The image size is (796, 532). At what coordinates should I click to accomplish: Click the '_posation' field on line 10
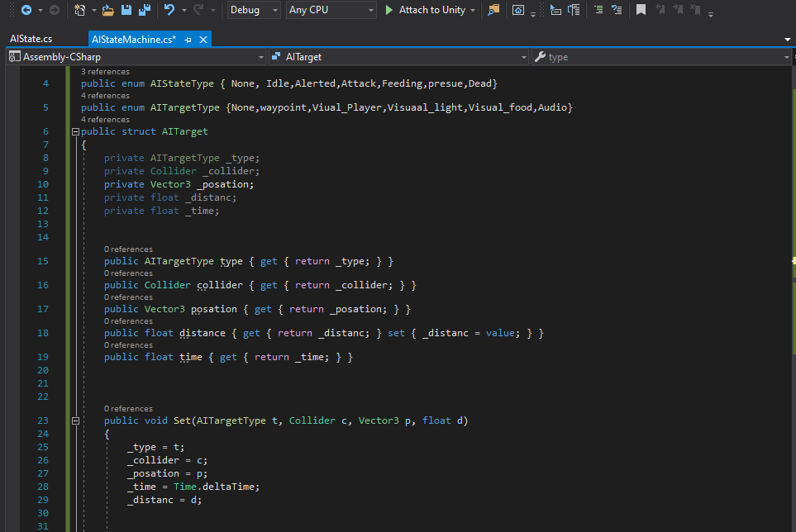pyautogui.click(x=223, y=184)
